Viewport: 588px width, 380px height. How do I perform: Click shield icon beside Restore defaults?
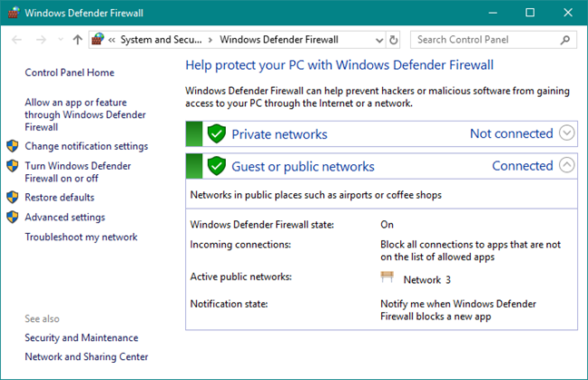tap(13, 197)
